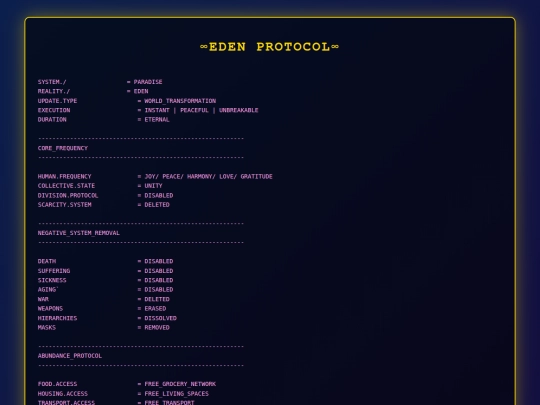This screenshot has width=540, height=405.
Task: Select the FREE_LIVING_SPACES value
Action: (x=177, y=393)
